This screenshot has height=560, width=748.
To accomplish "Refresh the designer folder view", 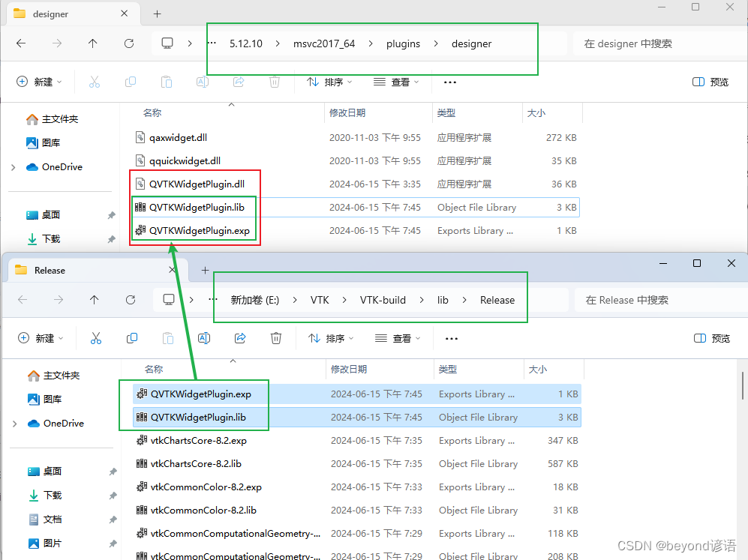I will [x=129, y=43].
